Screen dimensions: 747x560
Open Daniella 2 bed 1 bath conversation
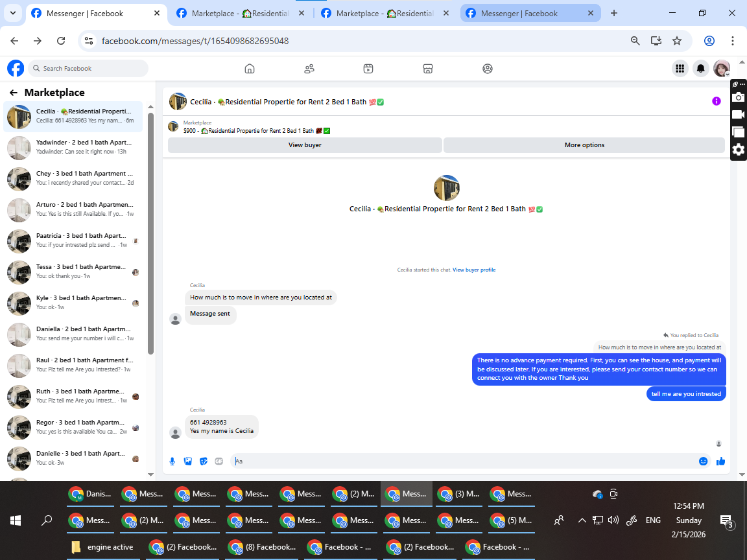click(x=73, y=334)
